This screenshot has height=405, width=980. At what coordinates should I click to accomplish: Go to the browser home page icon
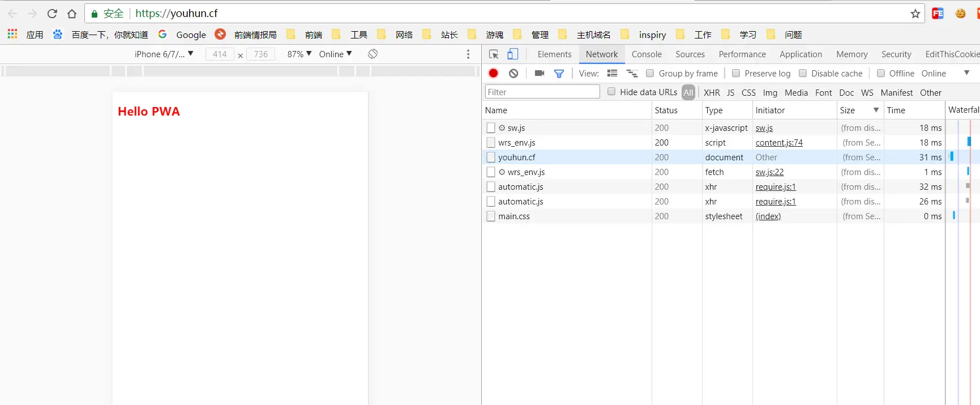pyautogui.click(x=72, y=14)
